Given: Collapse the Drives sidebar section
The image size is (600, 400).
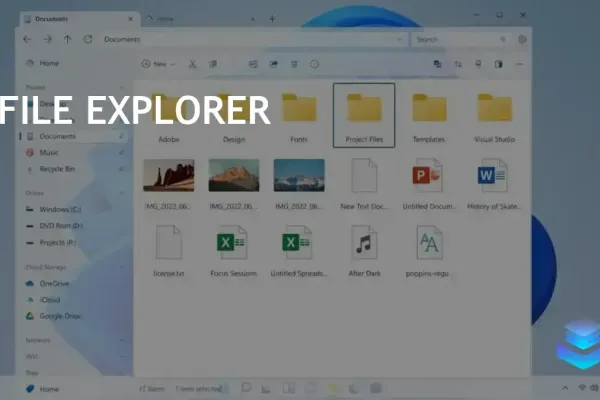Looking at the screenshot, I should pos(122,193).
